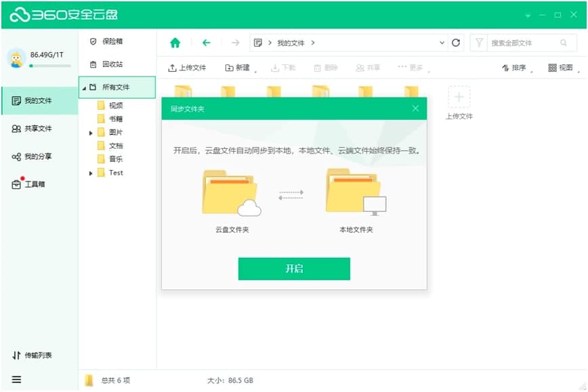Open the 新建 dropdown
Viewport: 588px width, 392px height.
point(240,68)
